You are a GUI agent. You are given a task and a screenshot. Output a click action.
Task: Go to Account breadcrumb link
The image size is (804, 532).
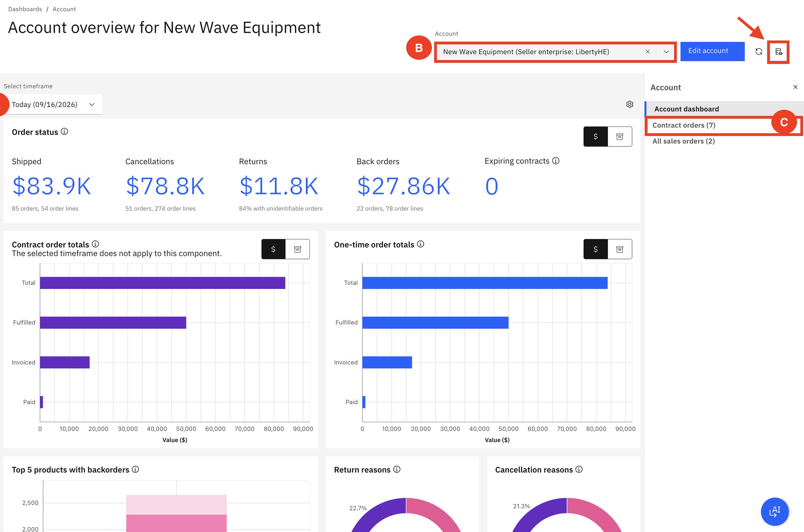click(x=64, y=9)
